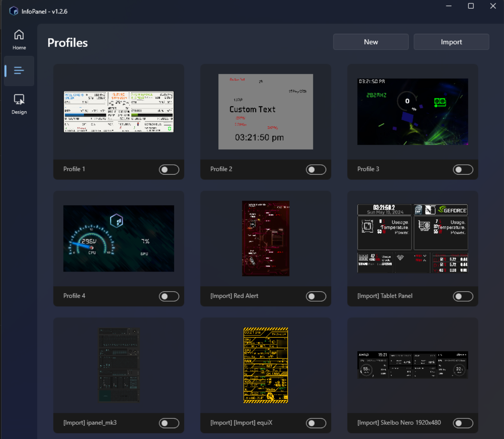Open the Design page in sidebar
The image size is (504, 439).
19,104
